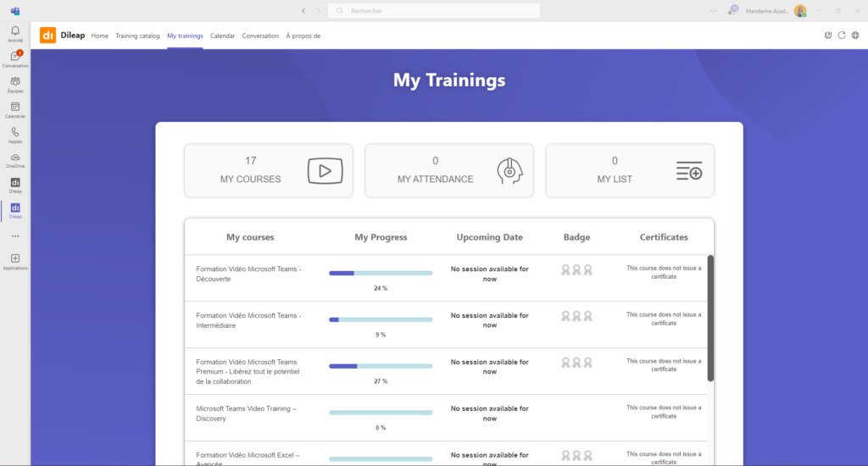Open Applications store in sidebar

[15, 262]
